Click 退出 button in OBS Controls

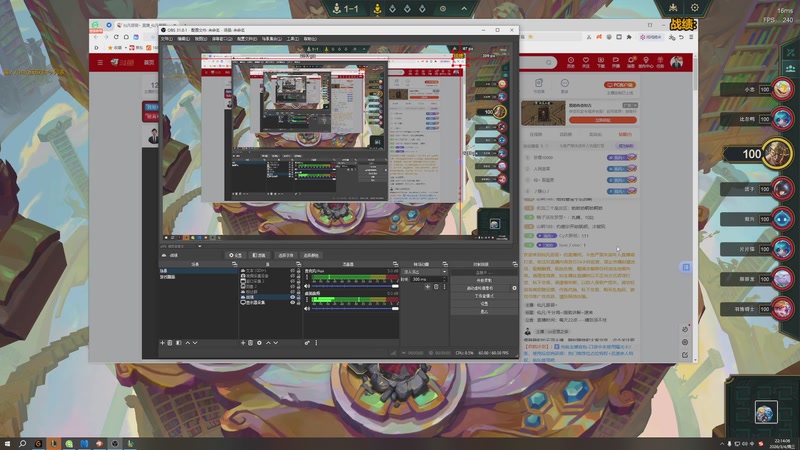click(x=484, y=312)
